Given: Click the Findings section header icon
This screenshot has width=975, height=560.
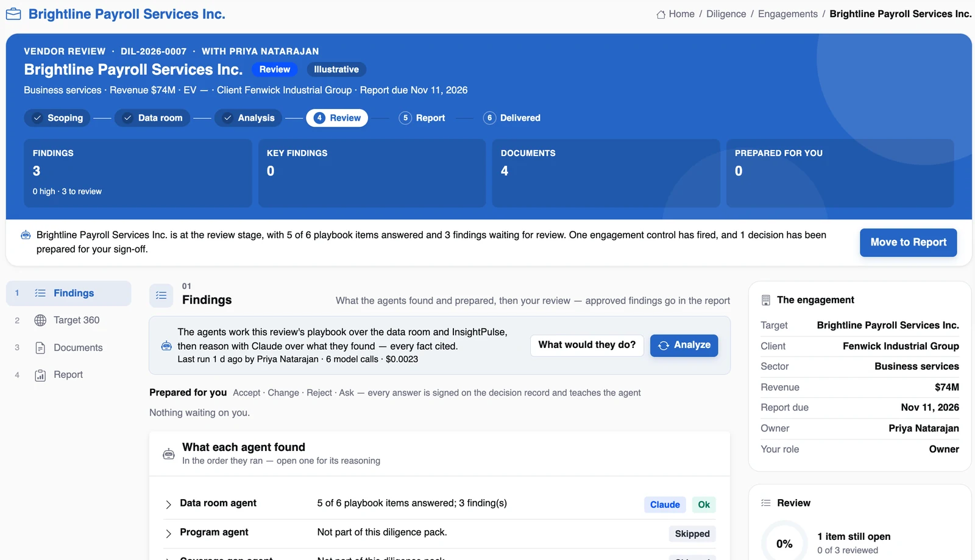Looking at the screenshot, I should tap(161, 296).
